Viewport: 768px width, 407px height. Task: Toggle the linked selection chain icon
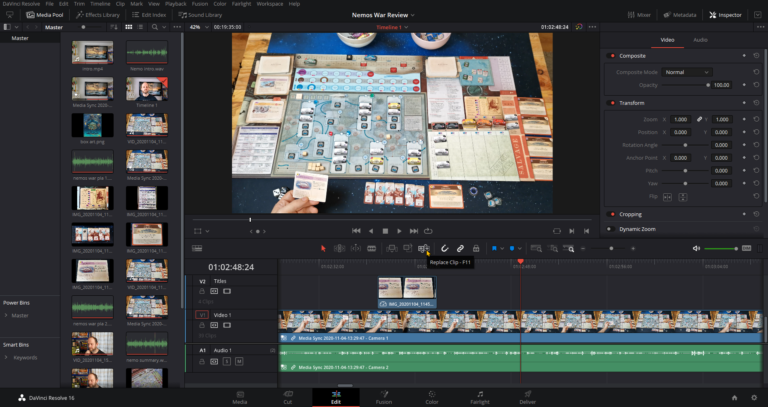[x=460, y=248]
